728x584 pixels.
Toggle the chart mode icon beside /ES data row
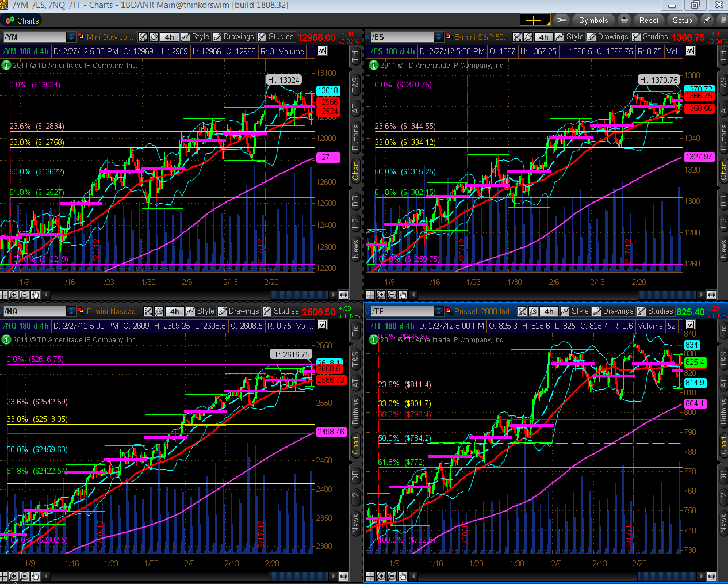pos(689,51)
